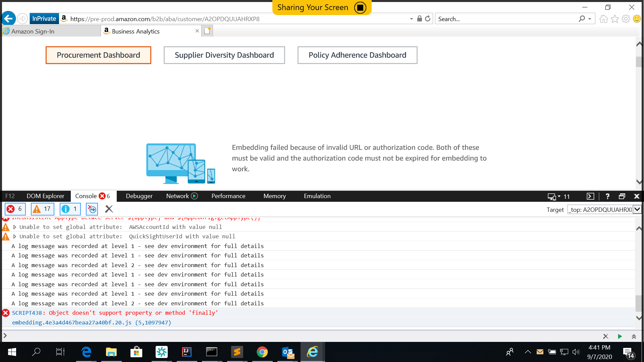Click the undock devtools icon
Image resolution: width=644 pixels, height=362 pixels.
(x=622, y=196)
